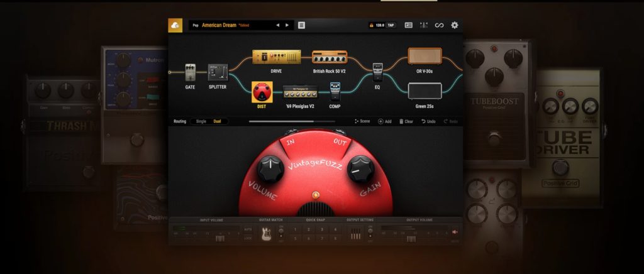Screen dimensions: 644x274
Task: Click the Undo button
Action: pyautogui.click(x=428, y=121)
